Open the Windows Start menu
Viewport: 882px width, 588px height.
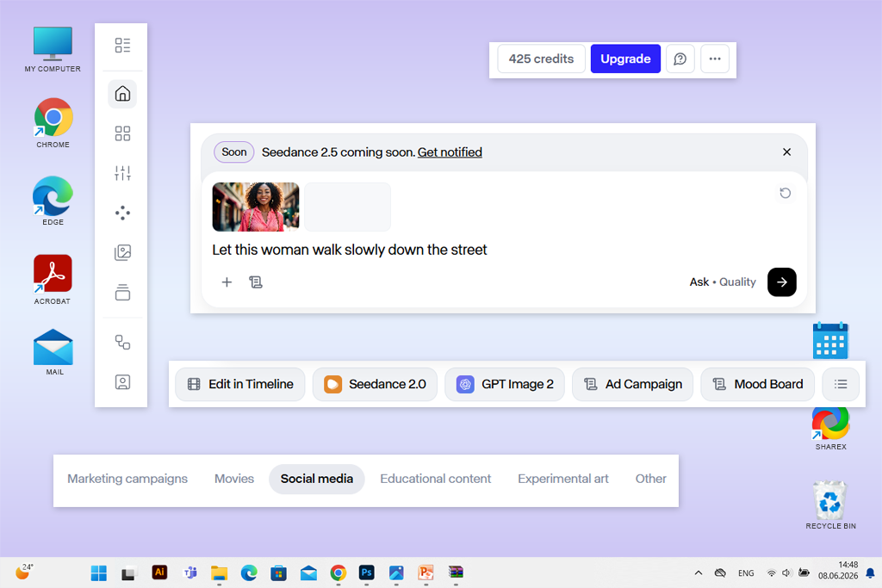[x=99, y=573]
